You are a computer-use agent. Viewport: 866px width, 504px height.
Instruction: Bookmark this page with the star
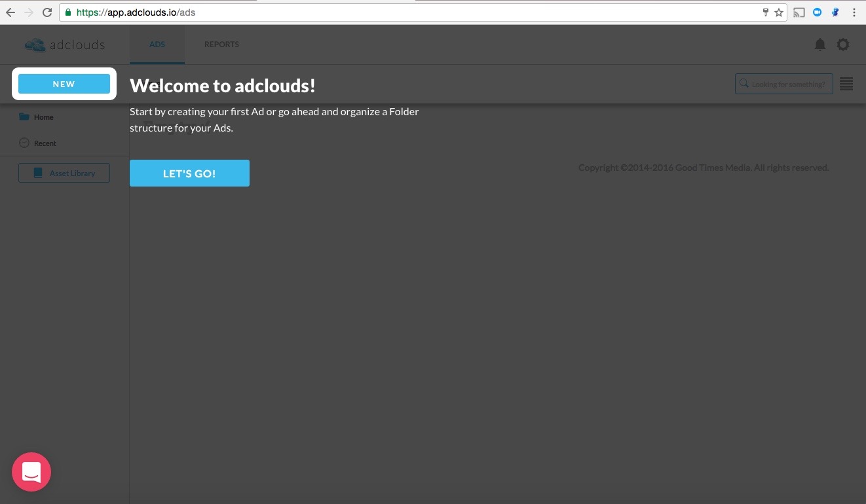click(779, 12)
